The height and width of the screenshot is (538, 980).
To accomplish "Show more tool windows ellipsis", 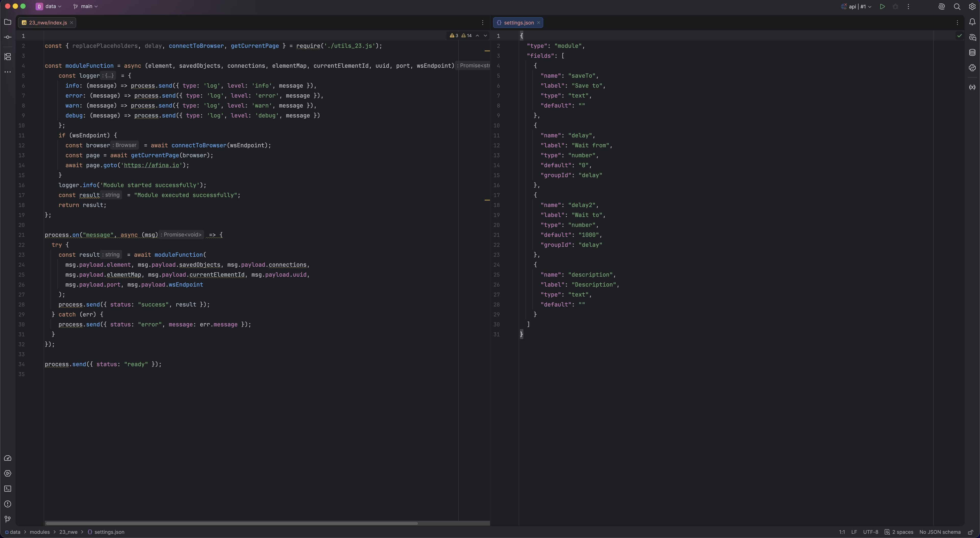I will tap(8, 72).
